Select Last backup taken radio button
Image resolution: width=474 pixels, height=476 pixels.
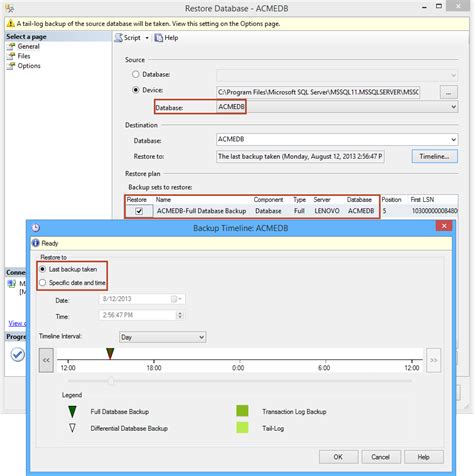coord(43,269)
